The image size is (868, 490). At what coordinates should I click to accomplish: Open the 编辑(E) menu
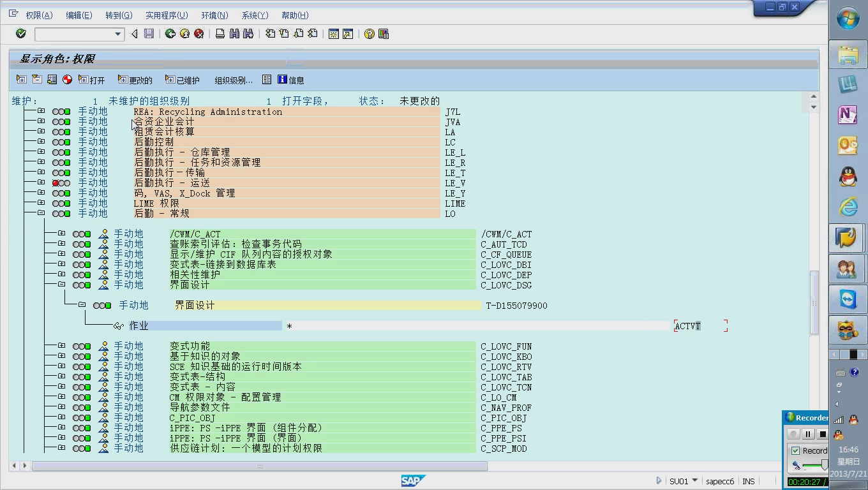click(79, 15)
